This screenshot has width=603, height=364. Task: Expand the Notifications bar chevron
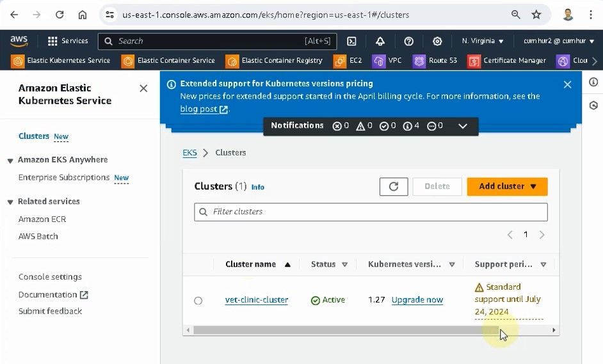(463, 126)
